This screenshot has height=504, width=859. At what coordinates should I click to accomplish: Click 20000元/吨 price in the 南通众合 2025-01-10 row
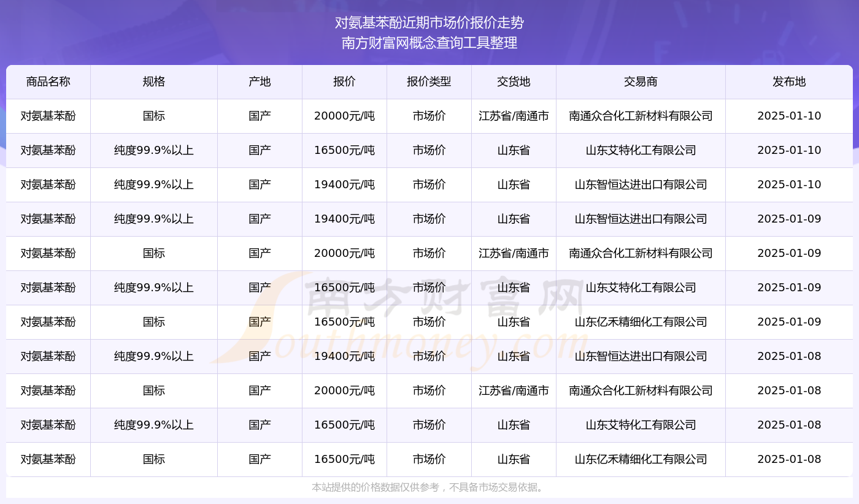[344, 116]
